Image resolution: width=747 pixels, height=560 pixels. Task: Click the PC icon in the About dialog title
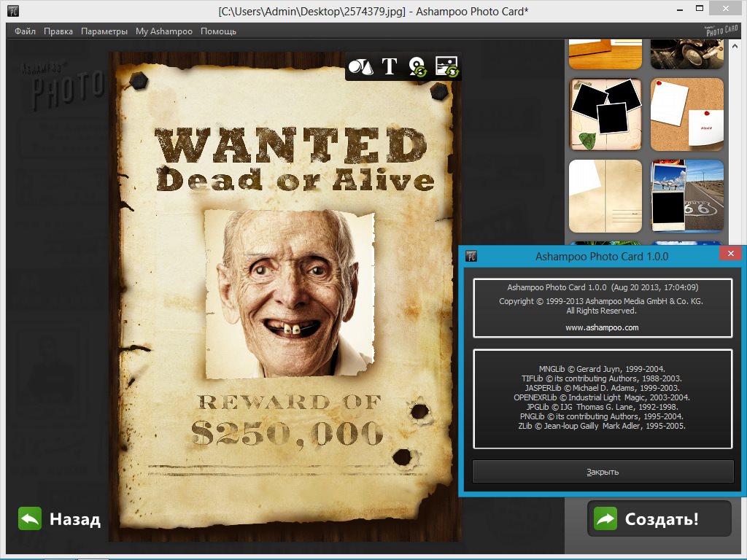tap(471, 256)
